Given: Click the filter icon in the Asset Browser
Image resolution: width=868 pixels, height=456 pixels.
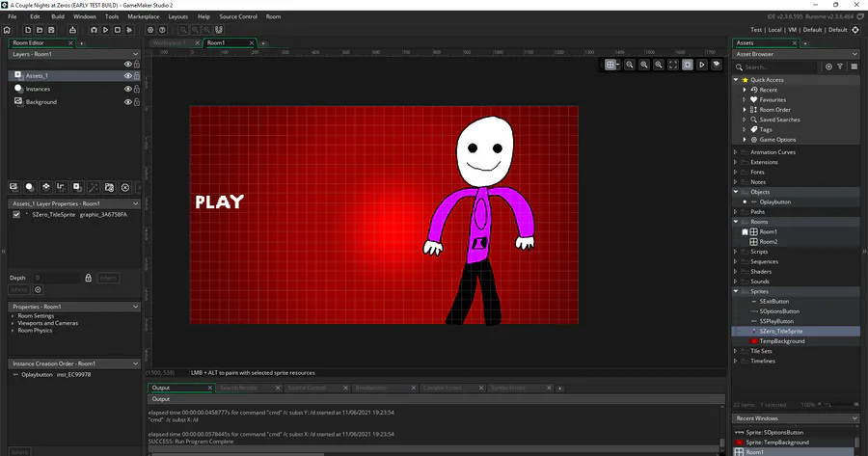Looking at the screenshot, I should pyautogui.click(x=840, y=67).
